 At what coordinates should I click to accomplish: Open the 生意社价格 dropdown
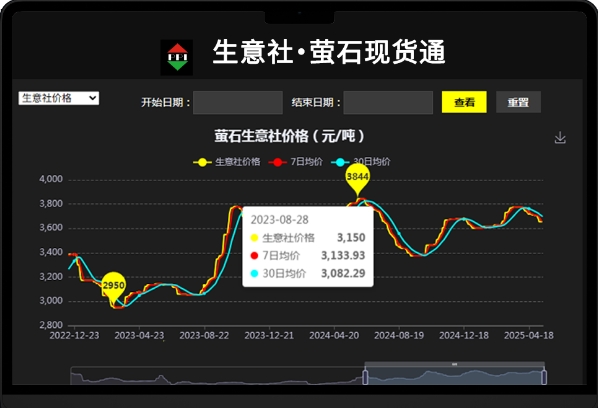[x=59, y=98]
